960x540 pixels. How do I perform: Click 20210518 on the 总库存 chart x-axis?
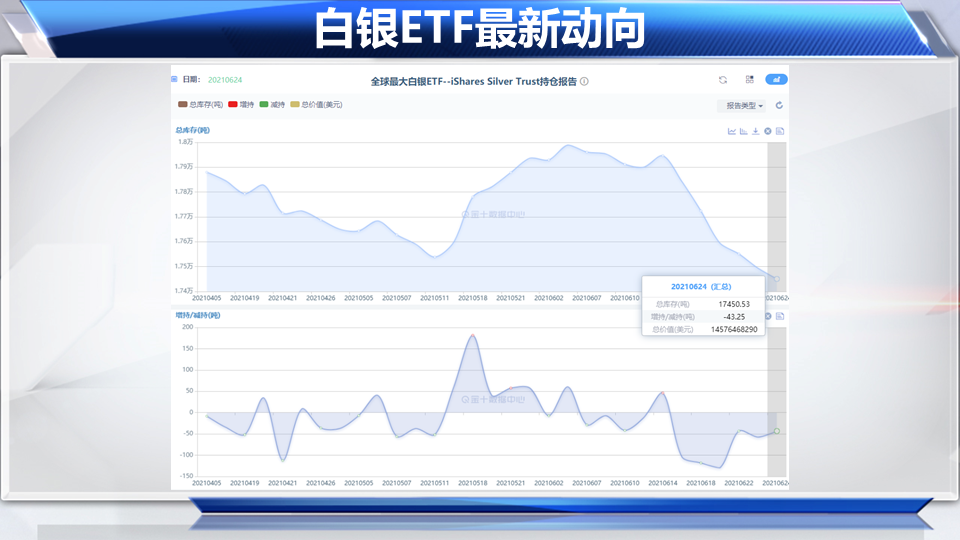click(473, 298)
